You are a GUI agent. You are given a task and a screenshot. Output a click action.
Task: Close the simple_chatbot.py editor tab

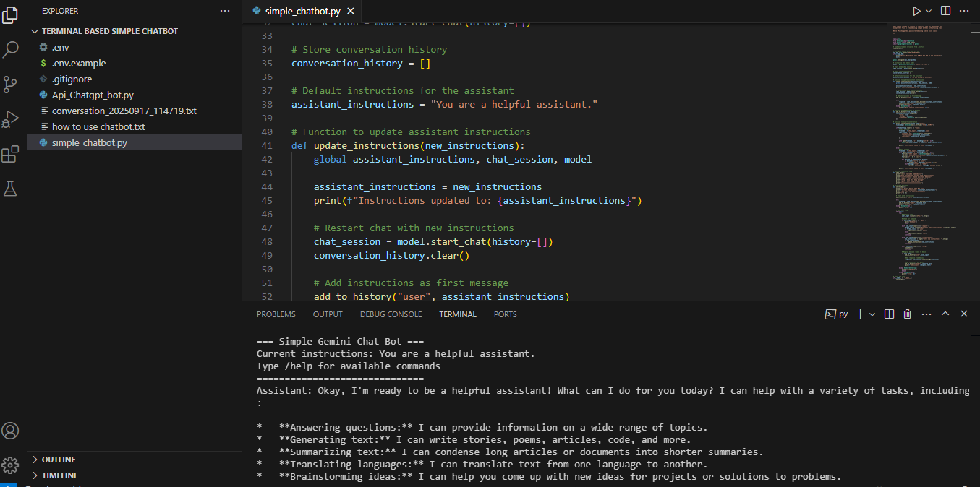click(351, 12)
